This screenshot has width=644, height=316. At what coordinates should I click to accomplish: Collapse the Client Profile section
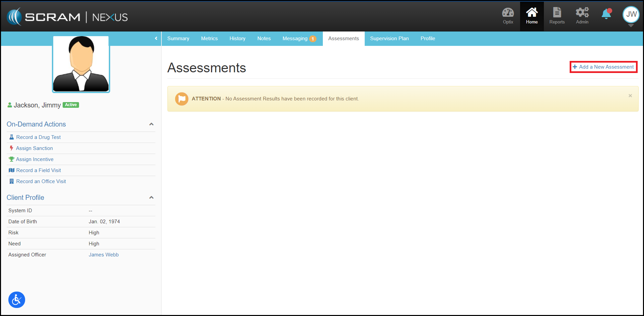[x=151, y=197]
